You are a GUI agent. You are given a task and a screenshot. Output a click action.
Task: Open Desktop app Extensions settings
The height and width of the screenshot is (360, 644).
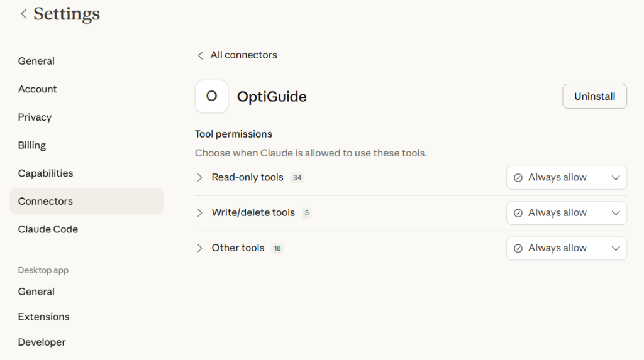pyautogui.click(x=44, y=317)
